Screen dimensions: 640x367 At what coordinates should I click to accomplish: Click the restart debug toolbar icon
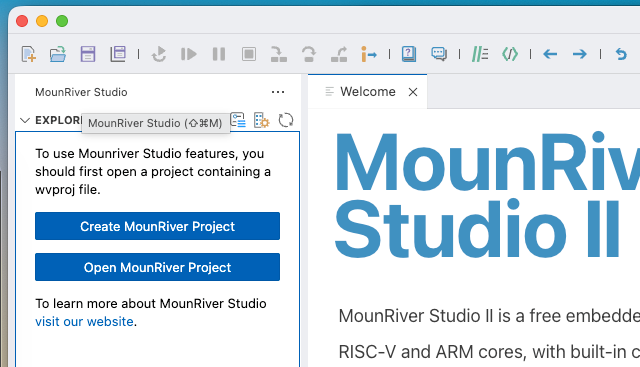click(x=159, y=54)
